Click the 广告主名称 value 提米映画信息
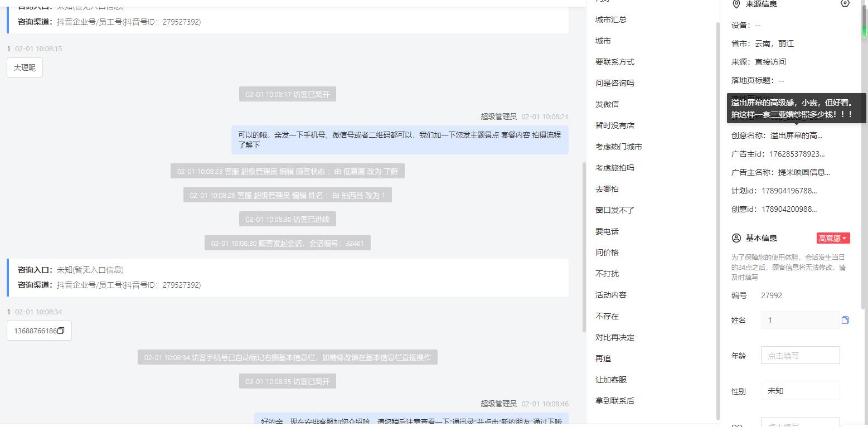Image resolution: width=868 pixels, height=427 pixels. point(804,172)
